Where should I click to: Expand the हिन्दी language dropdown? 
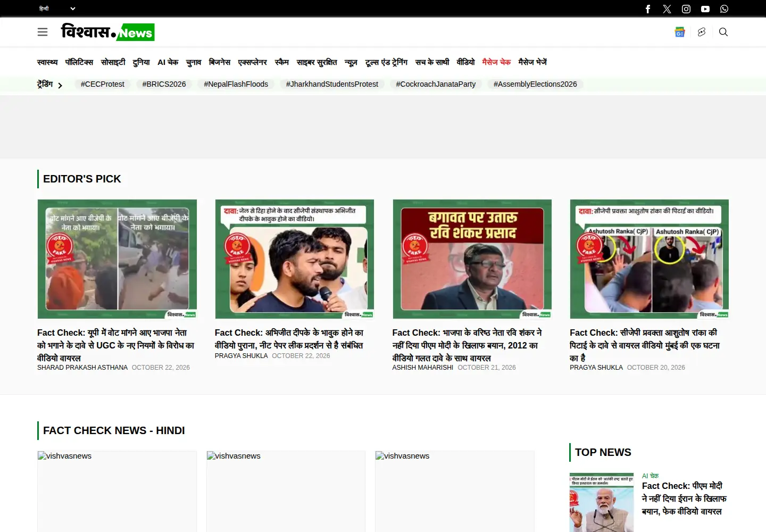pyautogui.click(x=57, y=9)
